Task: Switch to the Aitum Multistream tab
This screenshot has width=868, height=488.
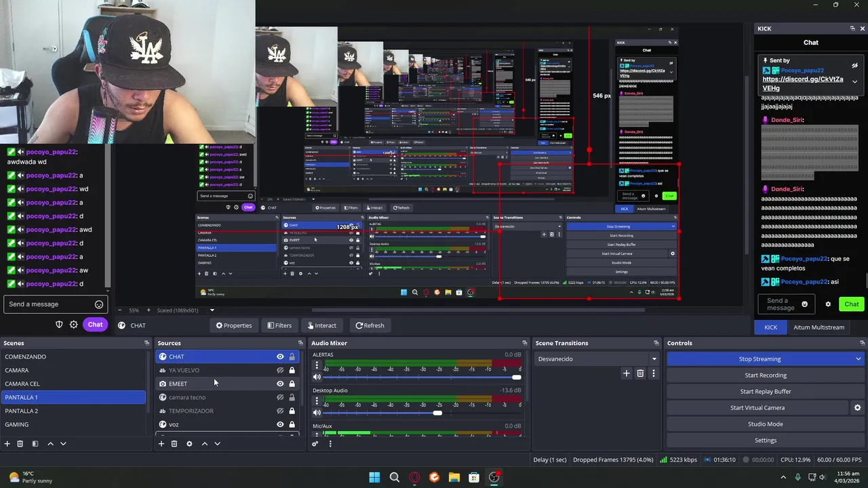Action: click(818, 327)
